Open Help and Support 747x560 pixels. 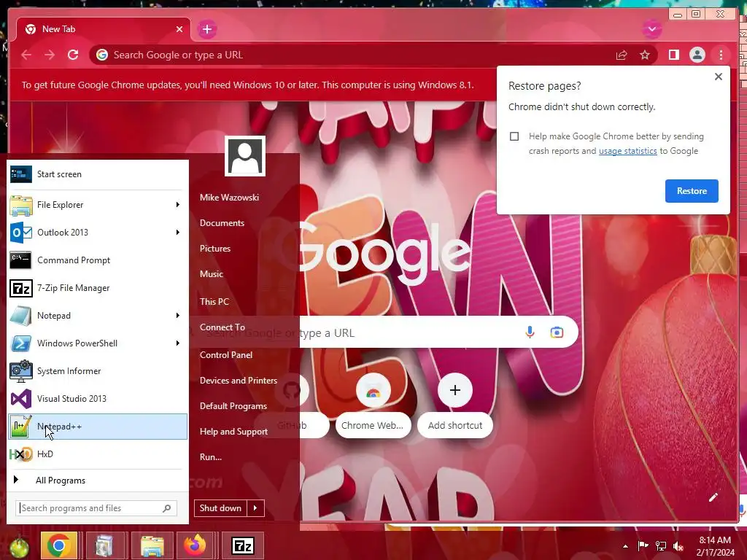click(233, 432)
